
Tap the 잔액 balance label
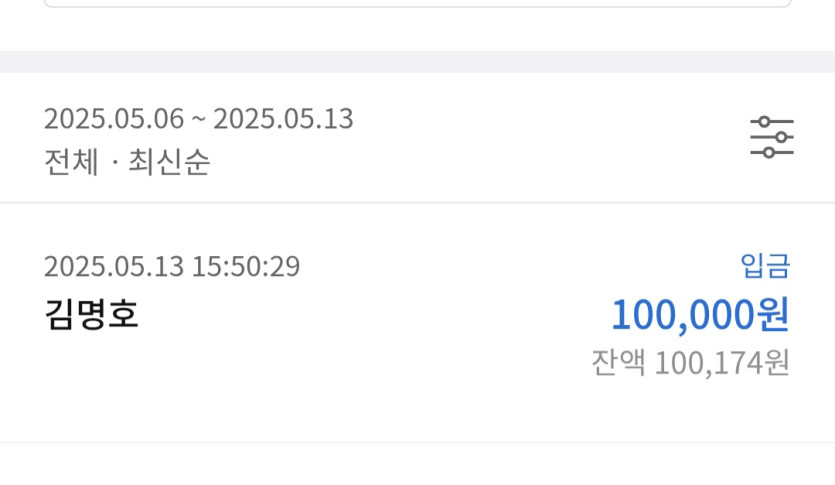click(618, 363)
